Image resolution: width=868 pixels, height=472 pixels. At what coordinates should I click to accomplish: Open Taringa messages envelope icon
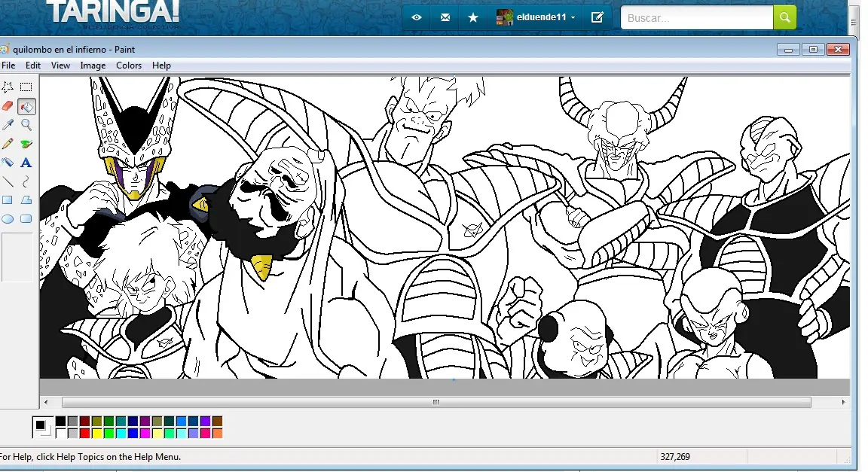point(445,18)
